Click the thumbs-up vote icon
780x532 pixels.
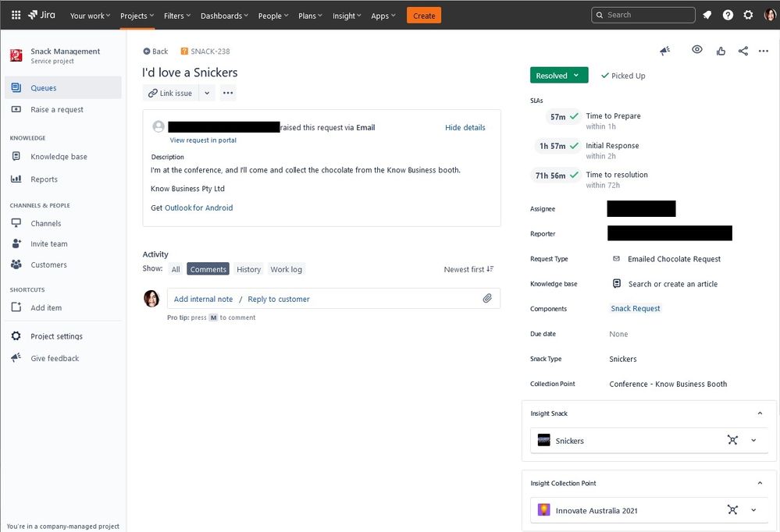pyautogui.click(x=721, y=51)
